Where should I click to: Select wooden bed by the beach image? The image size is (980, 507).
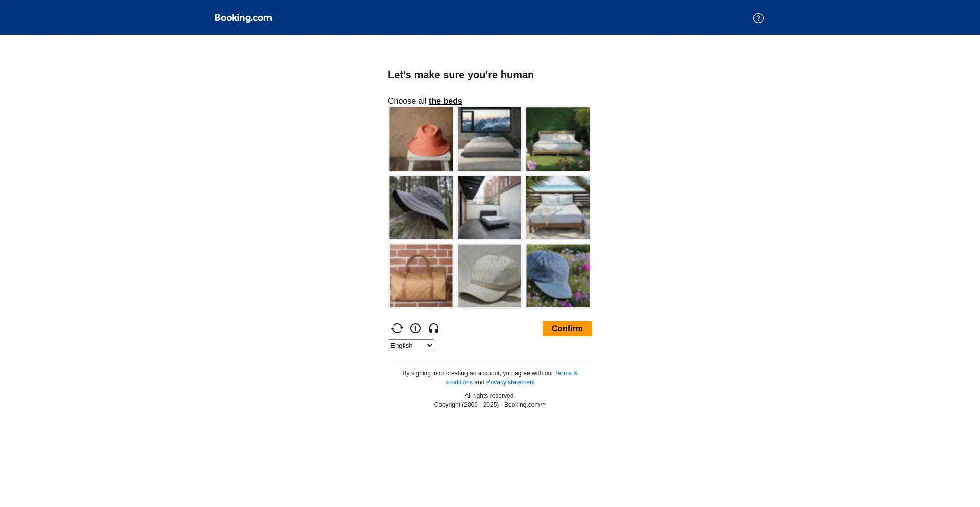pyautogui.click(x=558, y=207)
